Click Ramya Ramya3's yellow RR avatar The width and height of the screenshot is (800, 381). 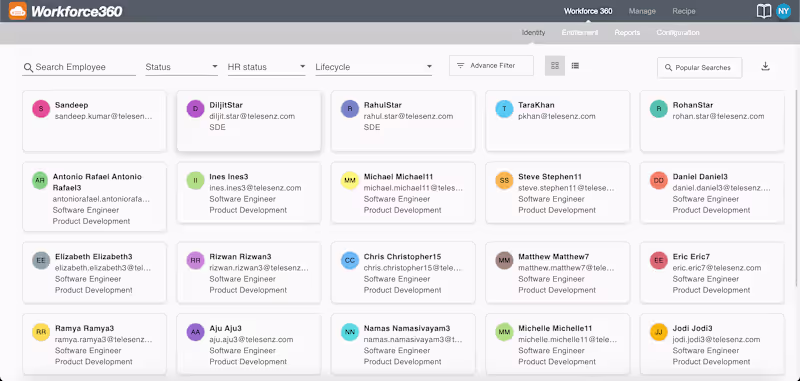point(41,332)
